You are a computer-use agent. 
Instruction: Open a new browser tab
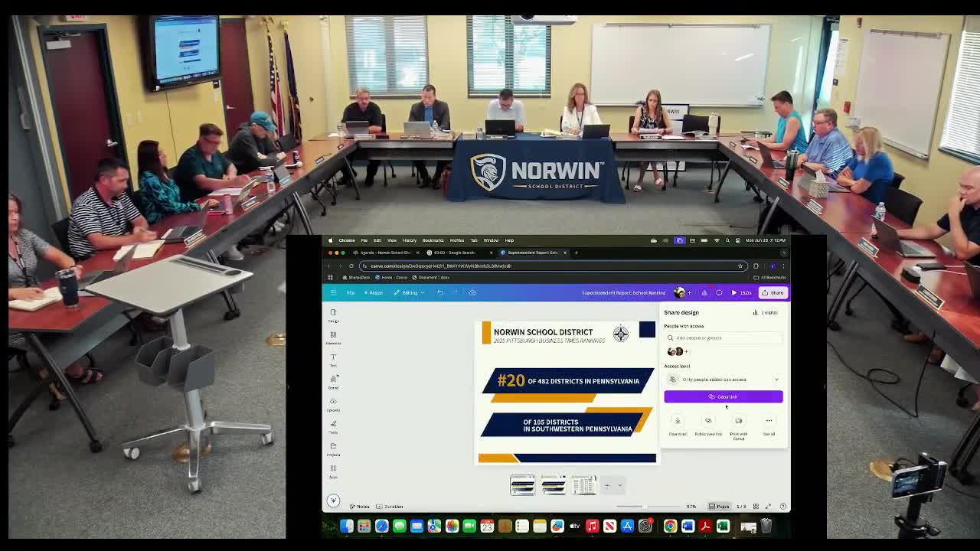point(576,253)
